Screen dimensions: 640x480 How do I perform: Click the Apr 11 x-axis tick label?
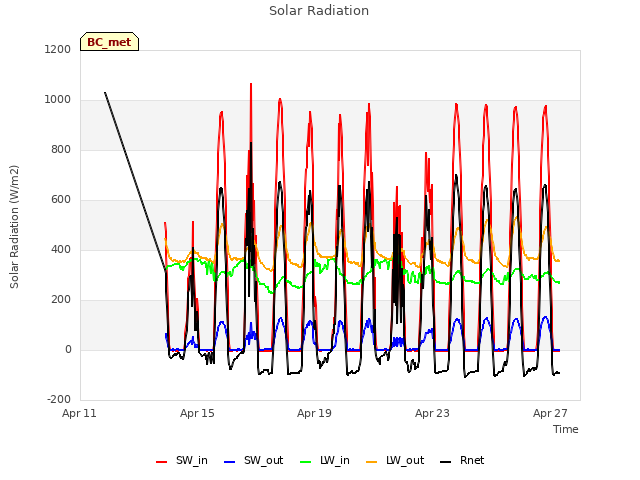coord(79,413)
